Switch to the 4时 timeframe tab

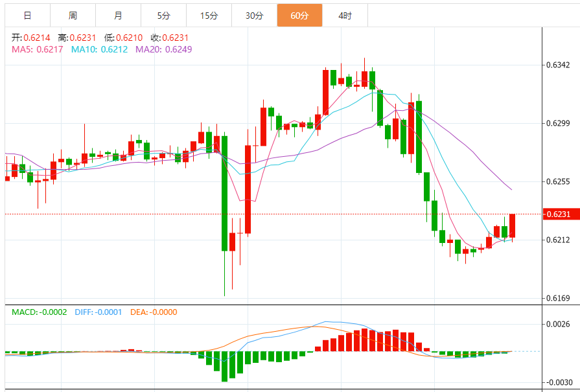click(345, 16)
